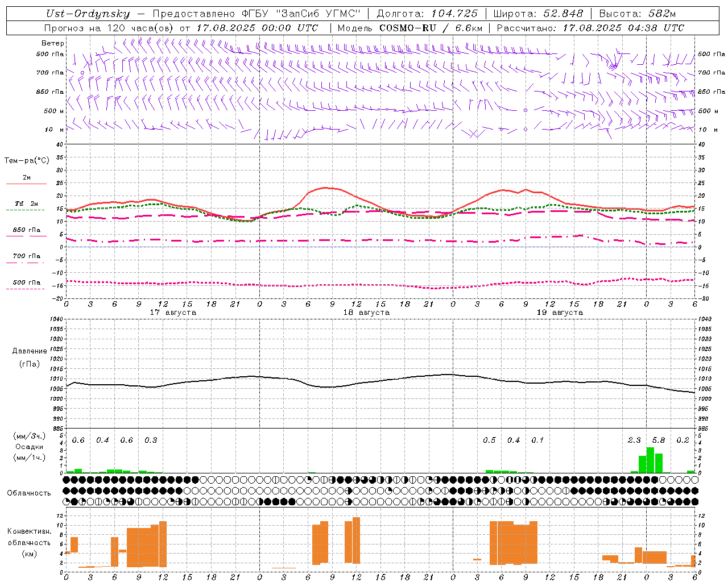This screenshot has height=582, width=728.
Task: Select the '19 августа' date label
Action: point(560,313)
